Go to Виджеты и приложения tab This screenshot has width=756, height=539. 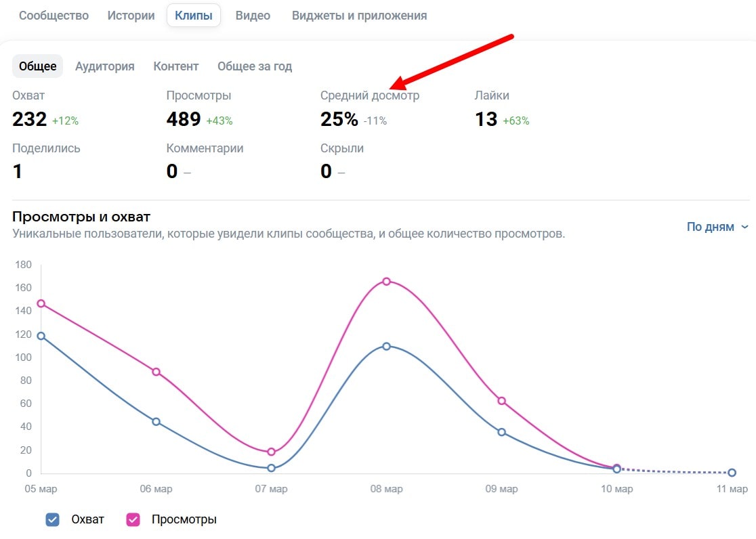pyautogui.click(x=359, y=15)
